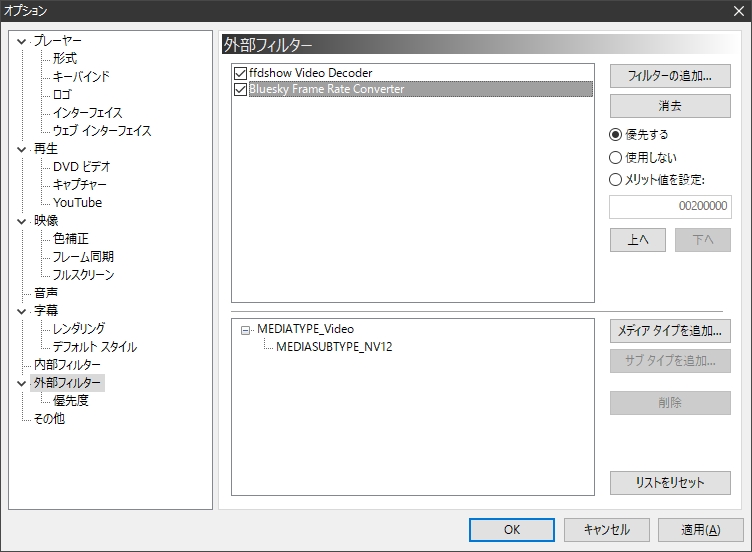
Task: Uncheck Bluesky Frame Rate Converter filter
Action: 240,89
